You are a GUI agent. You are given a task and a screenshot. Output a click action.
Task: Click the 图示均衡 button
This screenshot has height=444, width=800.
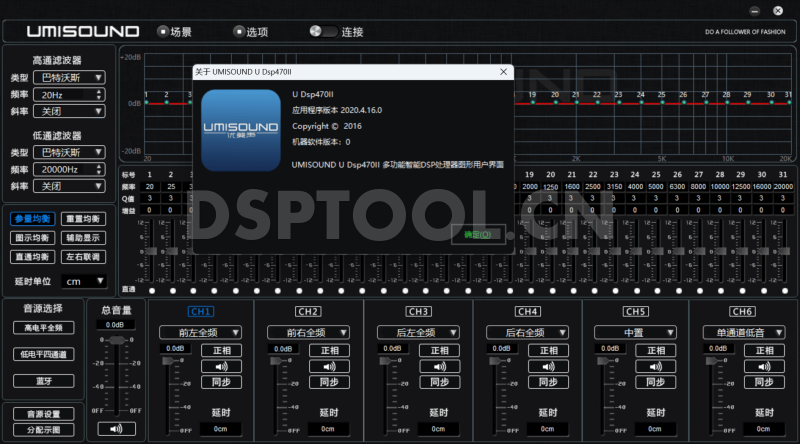(x=33, y=238)
